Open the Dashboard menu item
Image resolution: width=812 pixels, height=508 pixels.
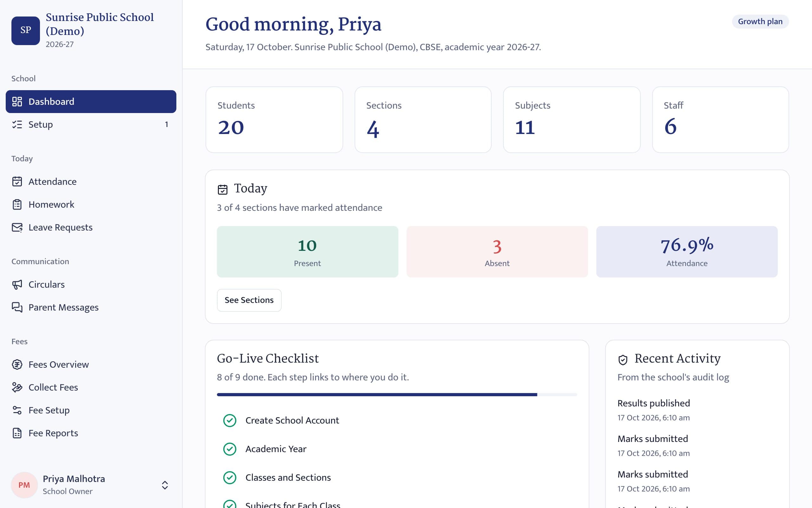pos(91,102)
